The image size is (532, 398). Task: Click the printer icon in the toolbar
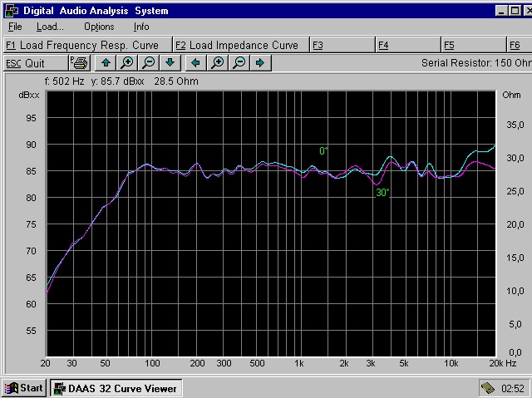(79, 63)
